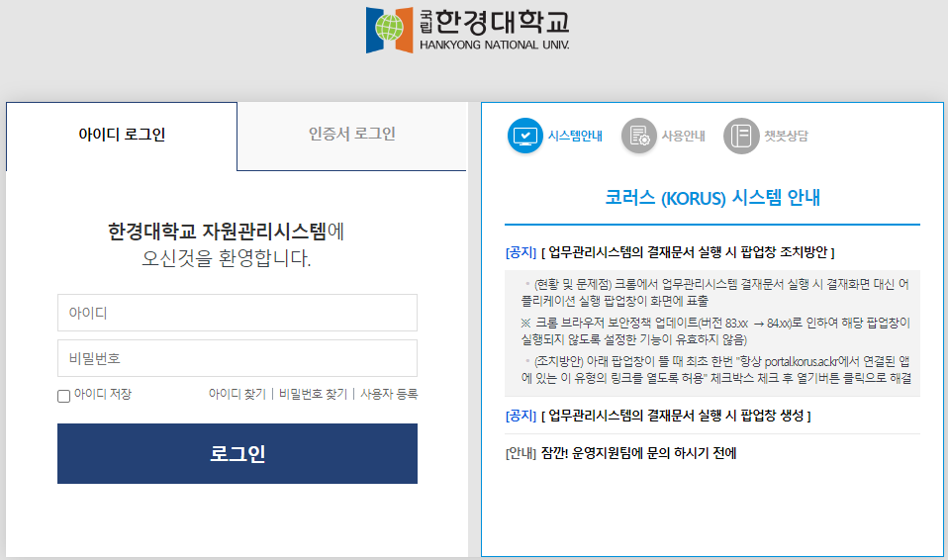Open the 챗봇상담 text tab
This screenshot has width=948, height=560.
(x=786, y=137)
